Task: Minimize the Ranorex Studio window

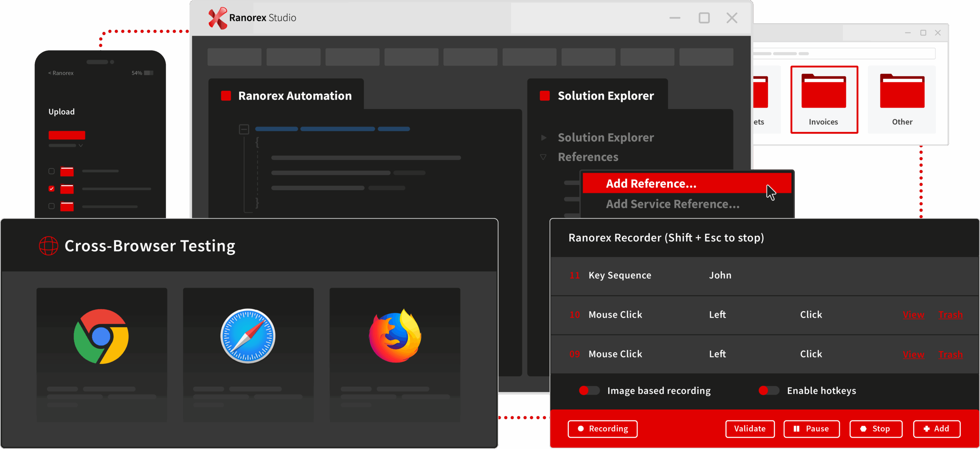Action: [x=675, y=18]
